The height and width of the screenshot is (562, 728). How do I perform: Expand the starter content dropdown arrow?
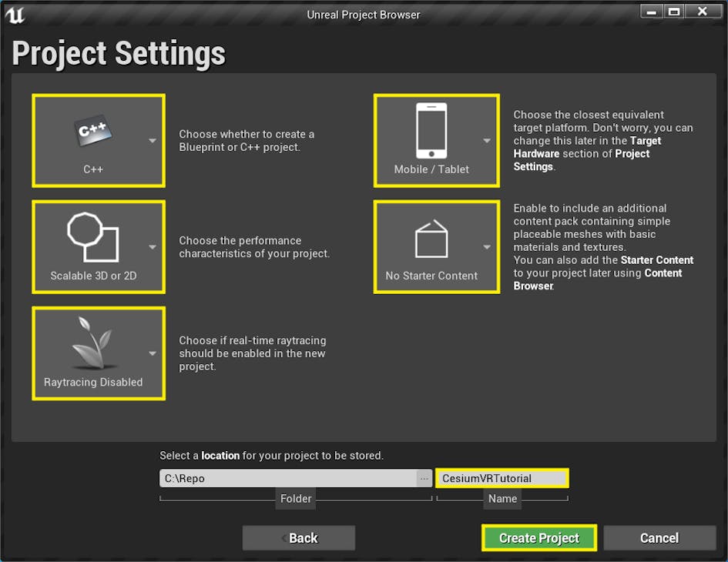pos(487,246)
